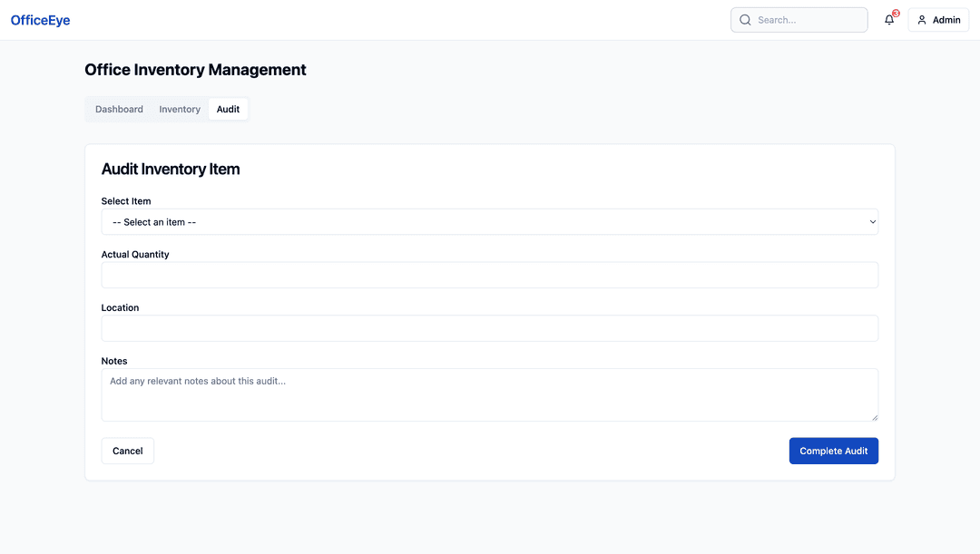Click the red notification badge
Image resolution: width=980 pixels, height=554 pixels.
[895, 13]
